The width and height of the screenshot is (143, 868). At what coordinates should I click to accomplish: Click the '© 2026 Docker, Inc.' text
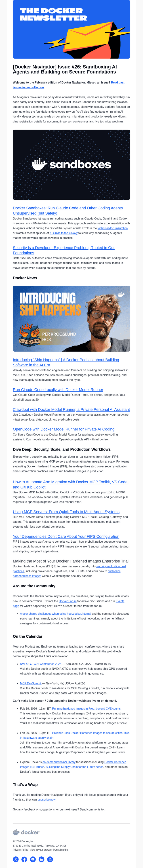[24, 841]
